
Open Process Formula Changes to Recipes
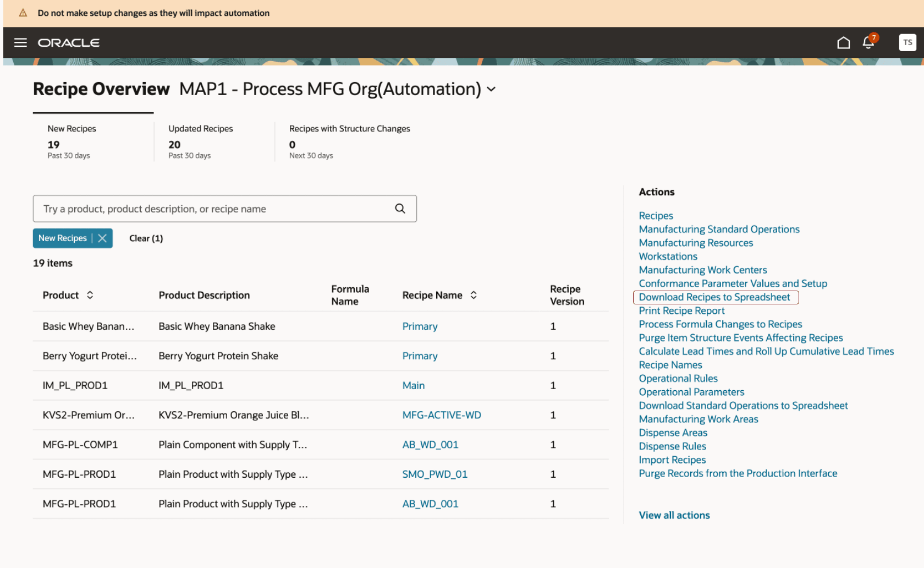pyautogui.click(x=720, y=324)
